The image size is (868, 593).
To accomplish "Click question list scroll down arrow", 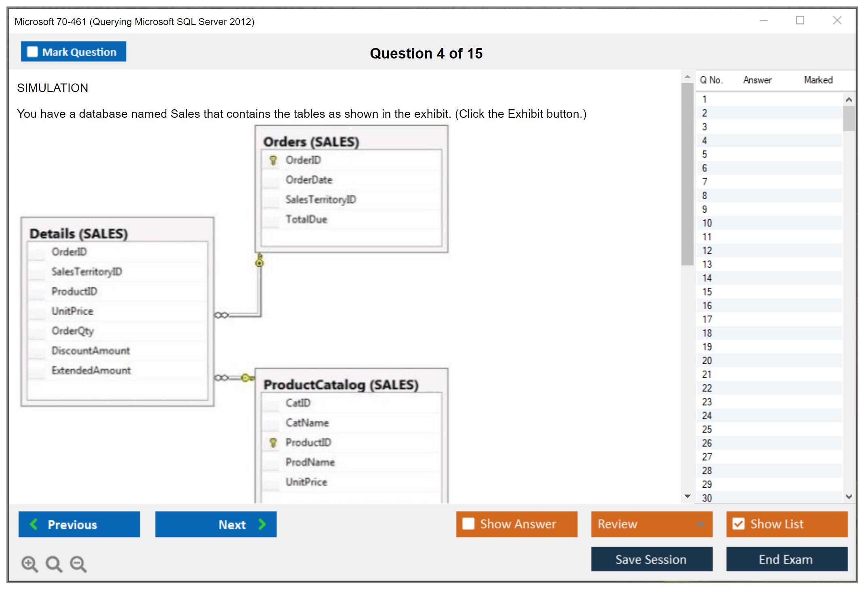I will [x=849, y=497].
